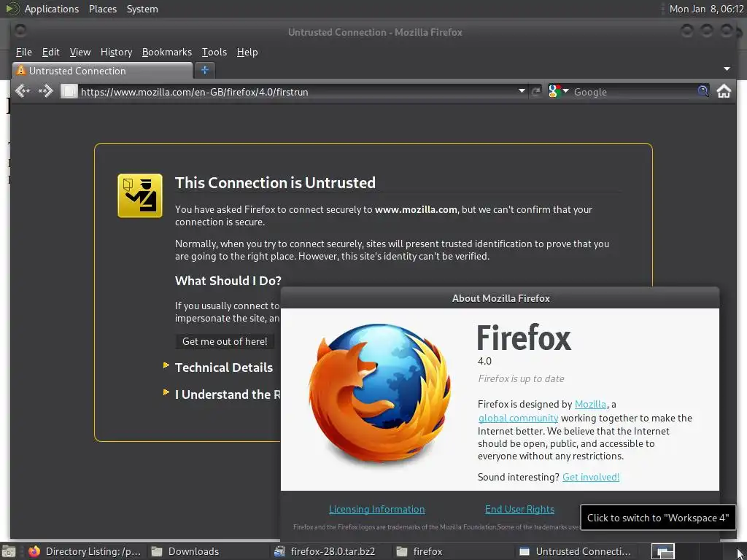The height and width of the screenshot is (560, 747).
Task: Click the Get me out of here! button
Action: click(225, 341)
